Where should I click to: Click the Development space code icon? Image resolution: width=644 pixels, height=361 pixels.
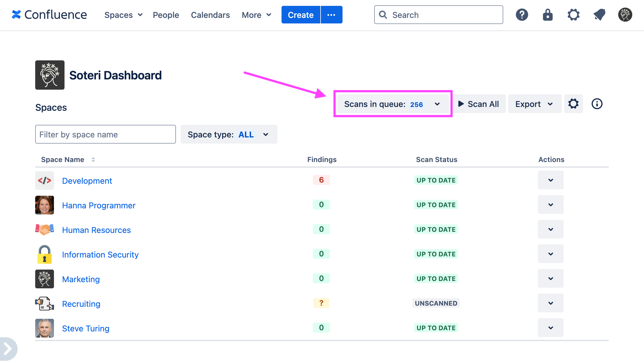coord(44,180)
